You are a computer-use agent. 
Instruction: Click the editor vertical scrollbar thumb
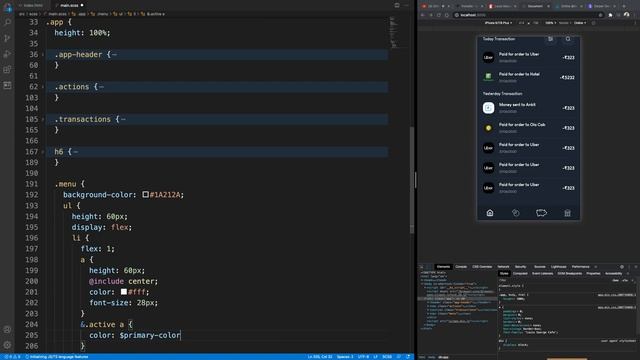[411, 180]
